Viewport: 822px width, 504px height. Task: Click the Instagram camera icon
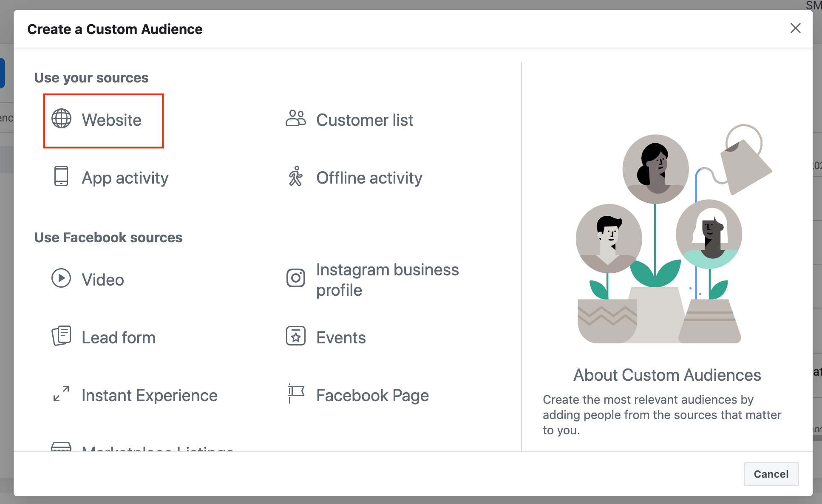(296, 278)
